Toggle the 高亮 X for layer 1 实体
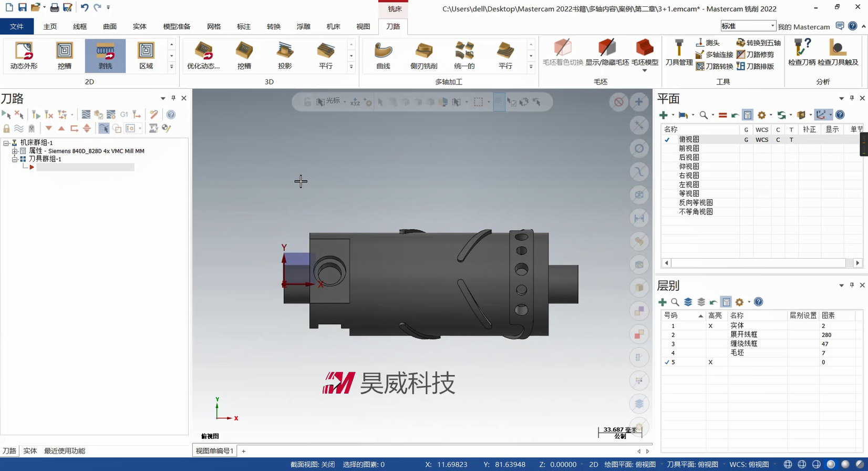 710,326
